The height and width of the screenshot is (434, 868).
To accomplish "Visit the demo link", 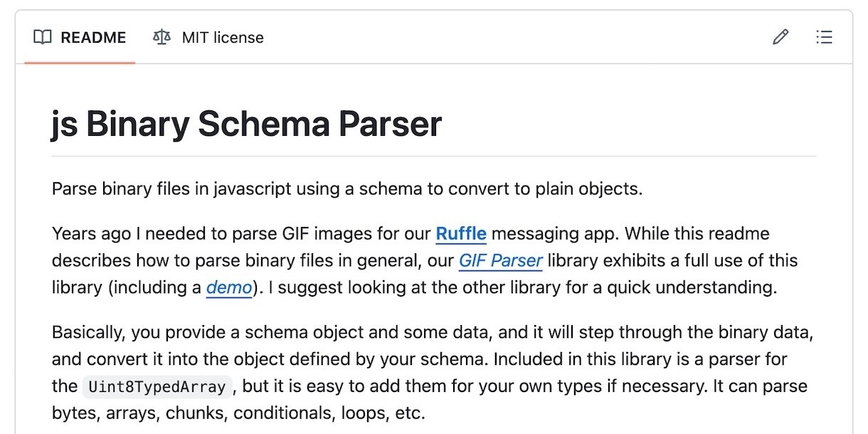I will [229, 287].
